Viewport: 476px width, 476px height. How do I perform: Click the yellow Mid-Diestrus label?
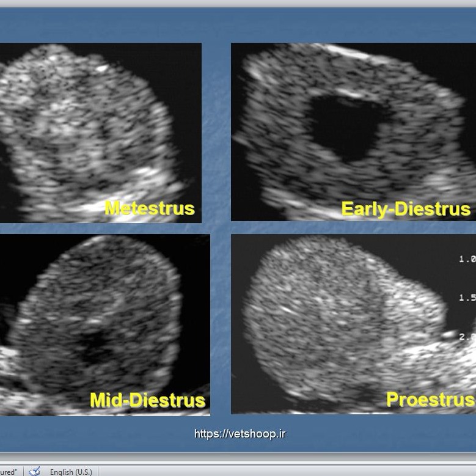pos(147,400)
